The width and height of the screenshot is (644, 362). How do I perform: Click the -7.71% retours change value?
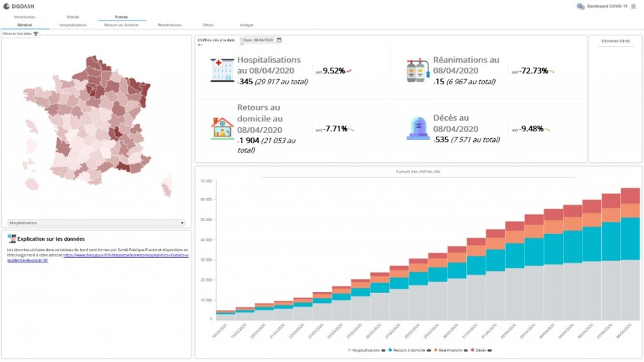[335, 129]
